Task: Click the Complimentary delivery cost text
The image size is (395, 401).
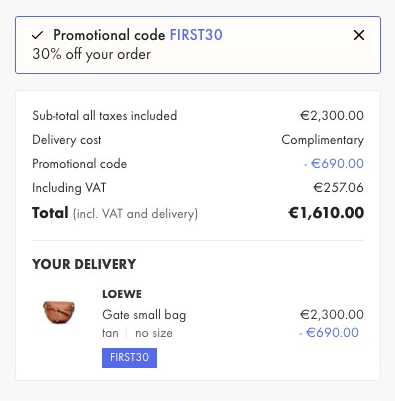Action: [x=323, y=140]
